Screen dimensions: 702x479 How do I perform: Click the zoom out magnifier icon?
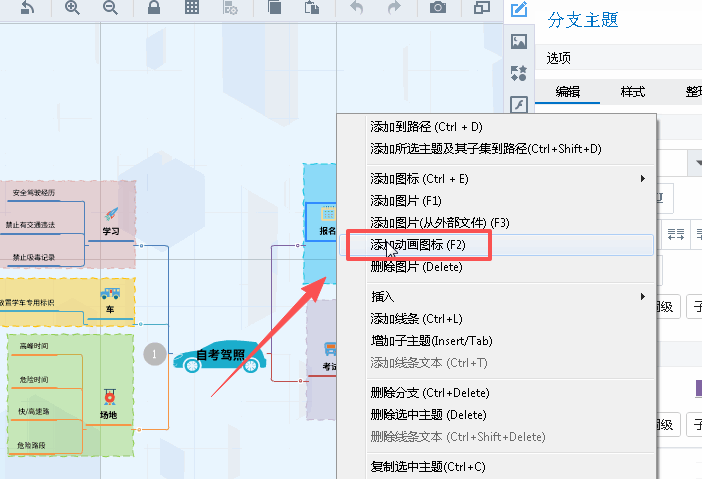(x=110, y=8)
